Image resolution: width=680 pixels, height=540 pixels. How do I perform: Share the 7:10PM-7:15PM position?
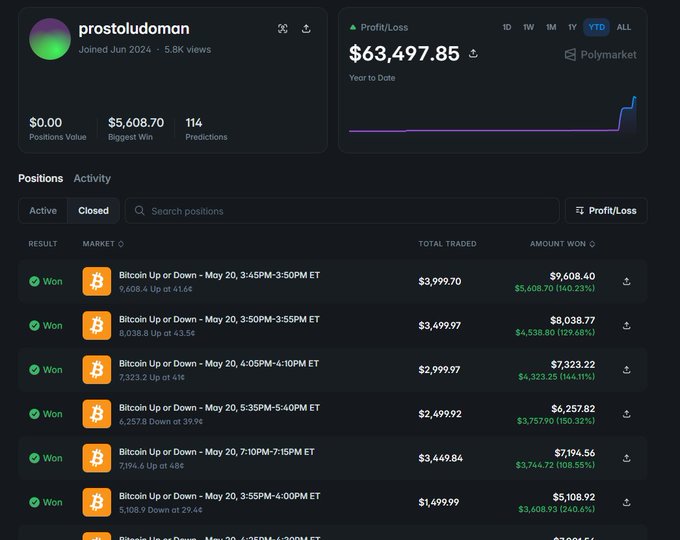coord(626,458)
